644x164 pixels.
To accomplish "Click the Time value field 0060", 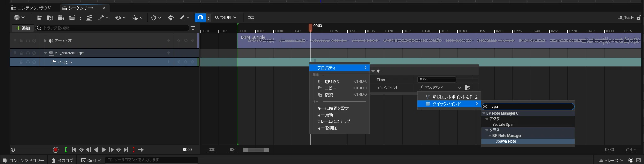I will (x=436, y=80).
